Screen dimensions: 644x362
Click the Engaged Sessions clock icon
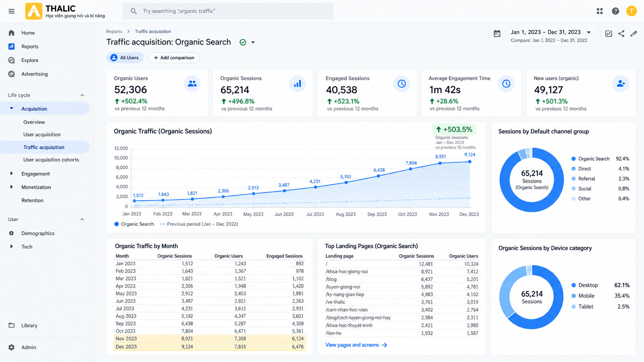(401, 83)
